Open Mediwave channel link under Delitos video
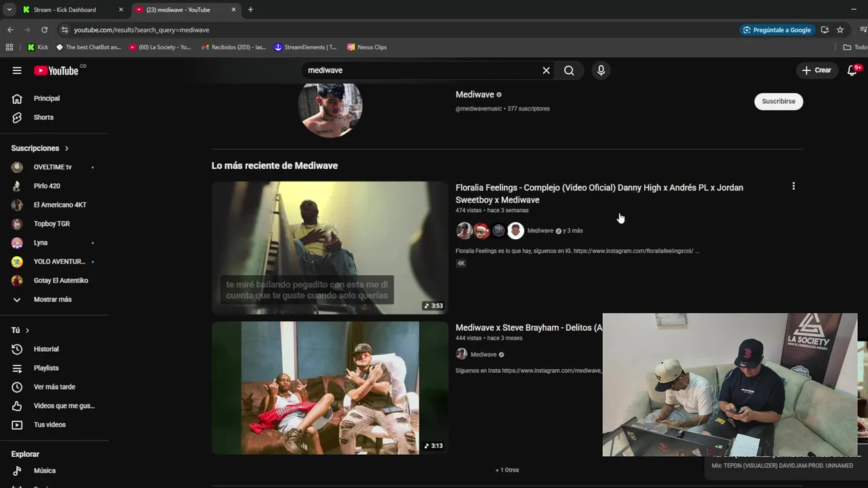This screenshot has width=868, height=488. point(484,354)
